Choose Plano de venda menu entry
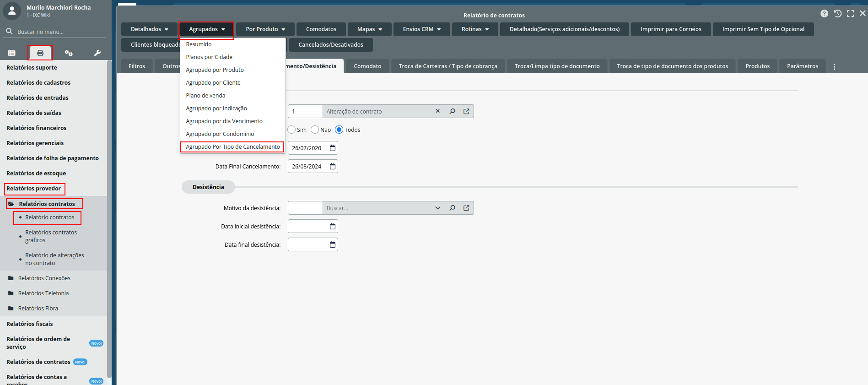Viewport: 868px width, 385px height. [x=205, y=96]
